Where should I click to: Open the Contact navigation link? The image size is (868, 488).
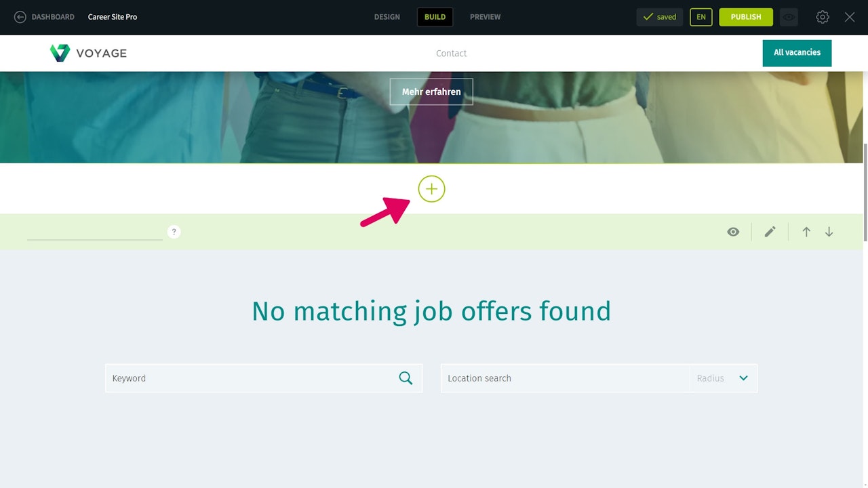tap(452, 54)
